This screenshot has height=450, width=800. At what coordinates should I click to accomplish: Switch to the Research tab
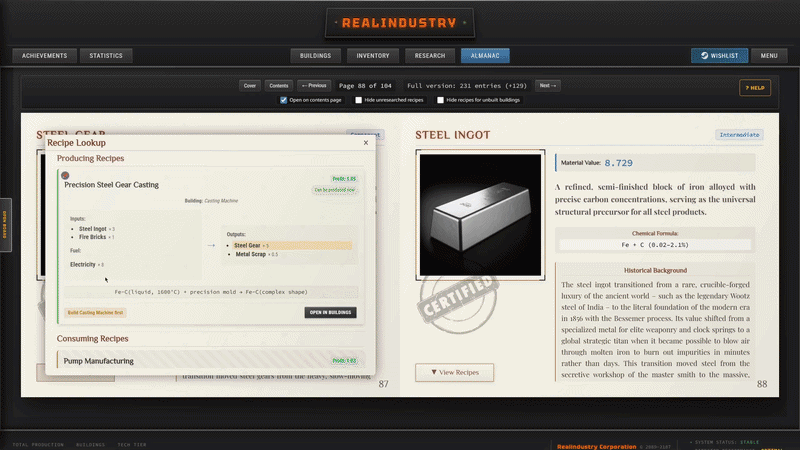tap(430, 56)
